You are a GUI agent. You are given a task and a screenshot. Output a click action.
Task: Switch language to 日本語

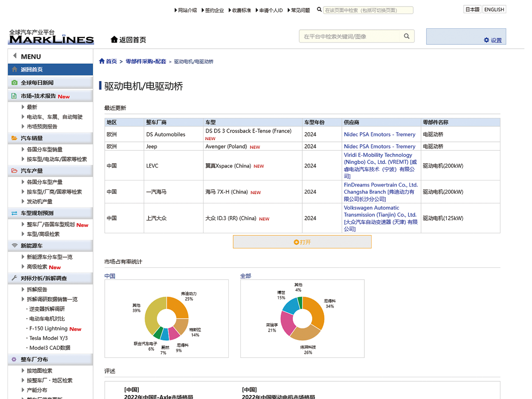tap(472, 9)
